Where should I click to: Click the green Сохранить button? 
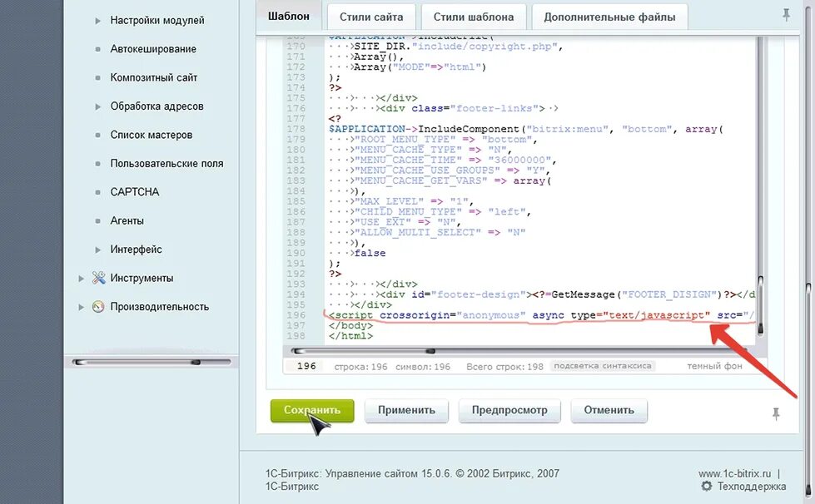click(312, 410)
